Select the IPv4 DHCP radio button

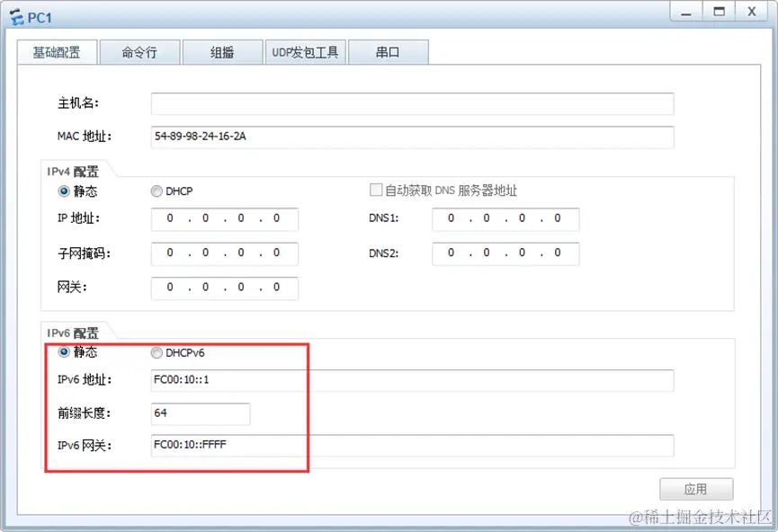156,191
